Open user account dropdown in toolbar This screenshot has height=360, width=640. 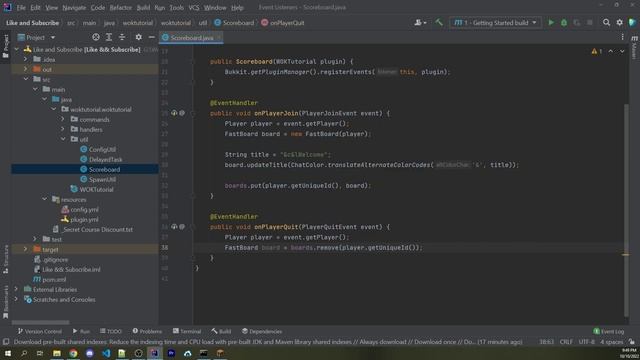click(420, 23)
